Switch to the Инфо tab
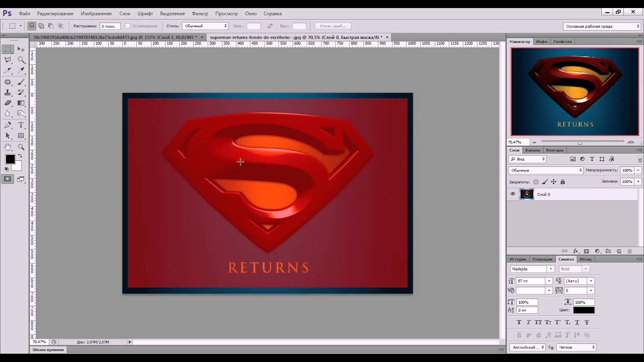Screen dimensions: 644x362 (541, 41)
